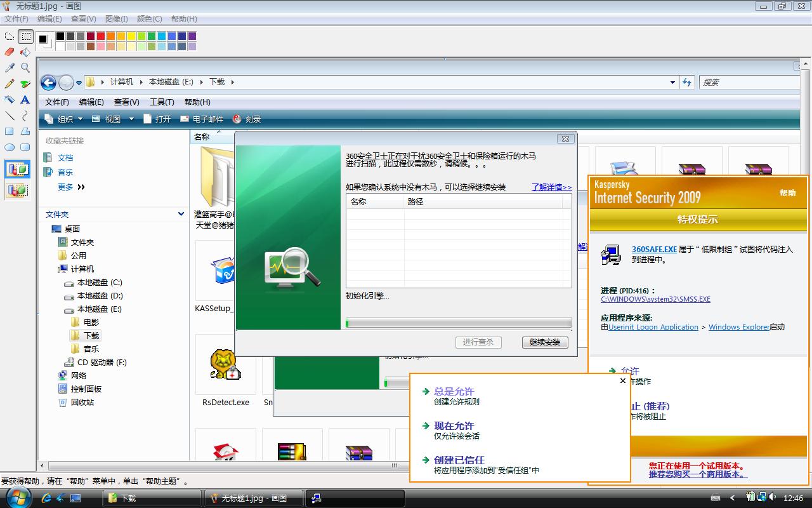Click the 刻录 burn toolbar button in Explorer
Image resolution: width=812 pixels, height=508 pixels.
click(247, 119)
